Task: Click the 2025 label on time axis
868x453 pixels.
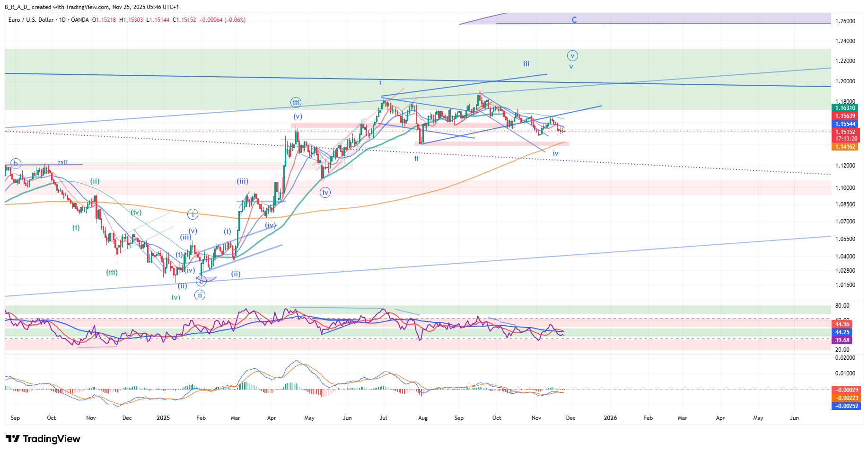Action: [163, 418]
